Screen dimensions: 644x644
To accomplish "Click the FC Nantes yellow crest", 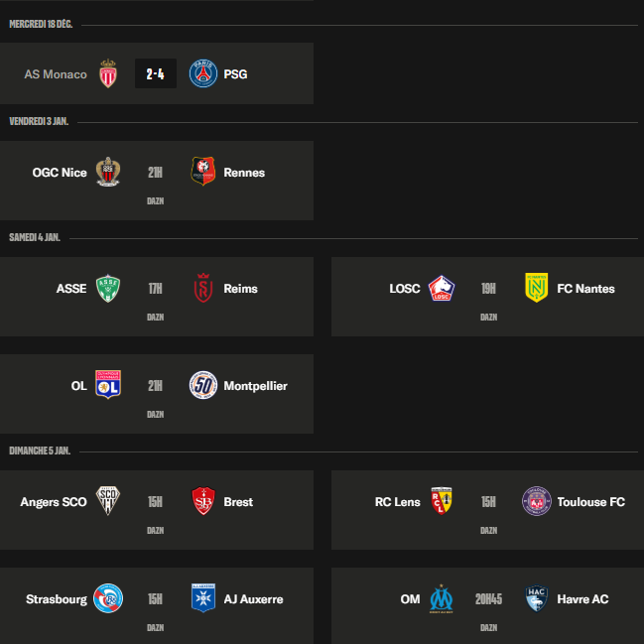I will click(x=537, y=288).
